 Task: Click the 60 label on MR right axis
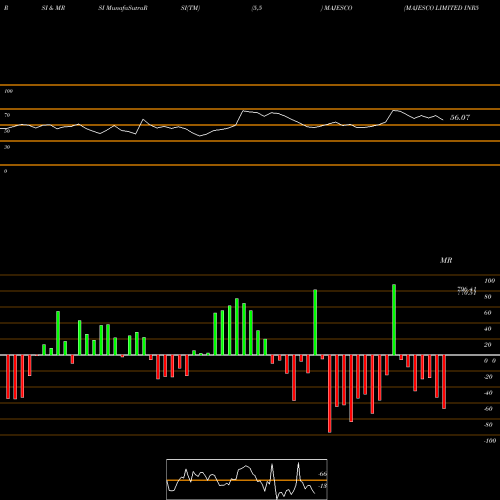488,313
